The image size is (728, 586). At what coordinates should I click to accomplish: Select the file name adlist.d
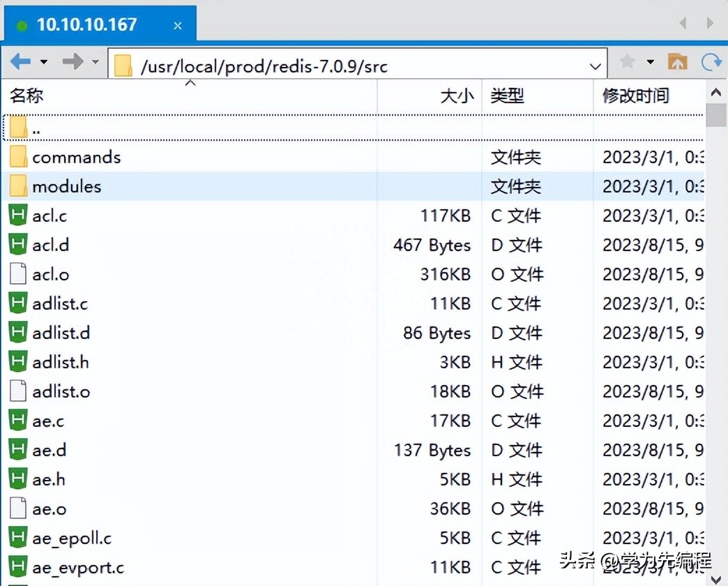[61, 333]
